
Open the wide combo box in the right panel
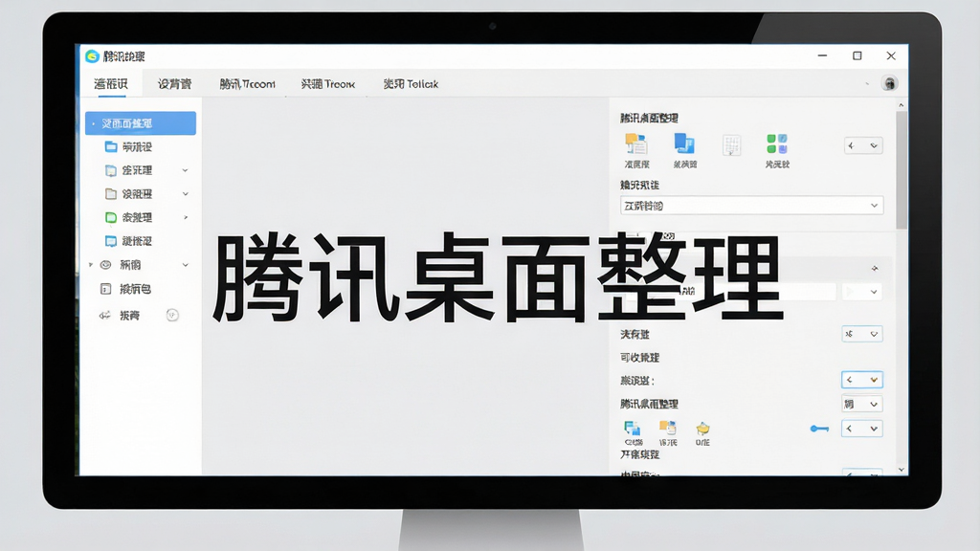[751, 206]
